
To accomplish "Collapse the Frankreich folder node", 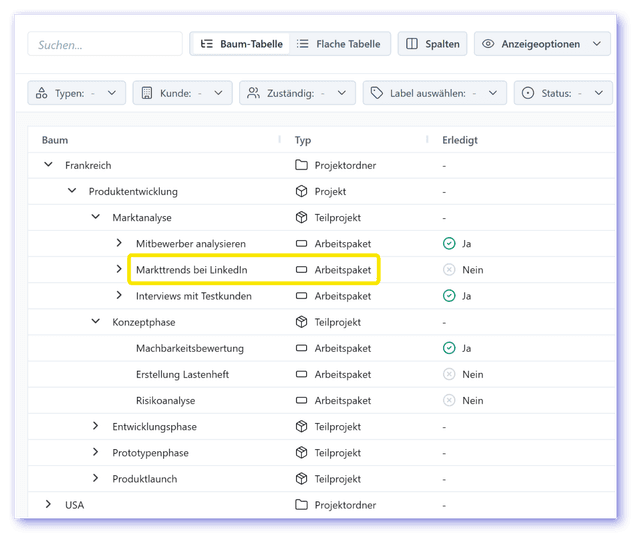I will tap(48, 165).
